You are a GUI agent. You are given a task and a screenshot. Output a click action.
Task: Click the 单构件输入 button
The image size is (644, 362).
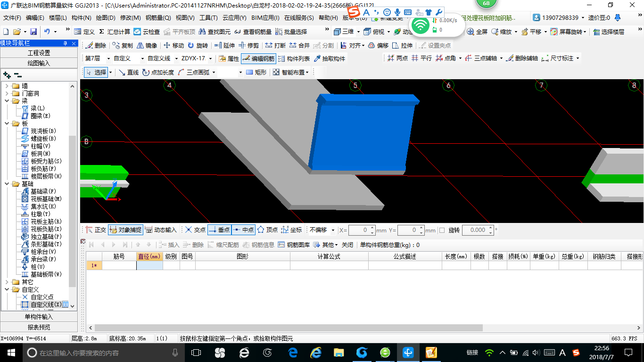39,317
